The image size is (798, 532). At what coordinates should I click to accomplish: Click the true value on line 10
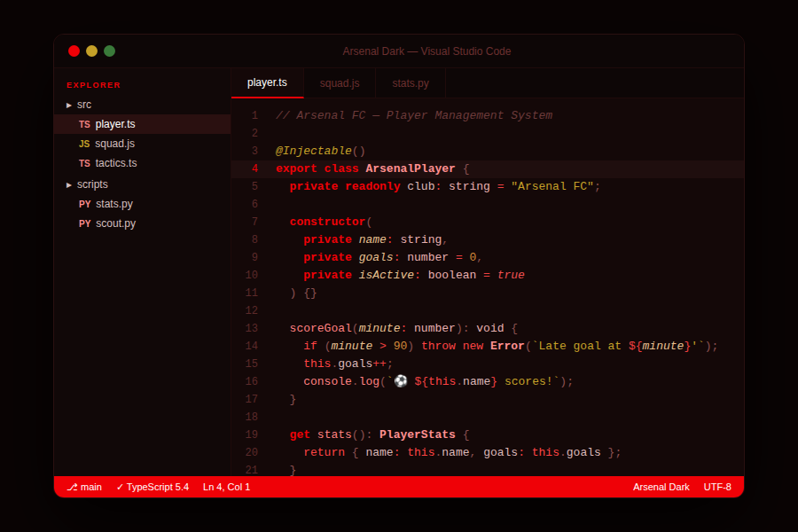pos(511,275)
